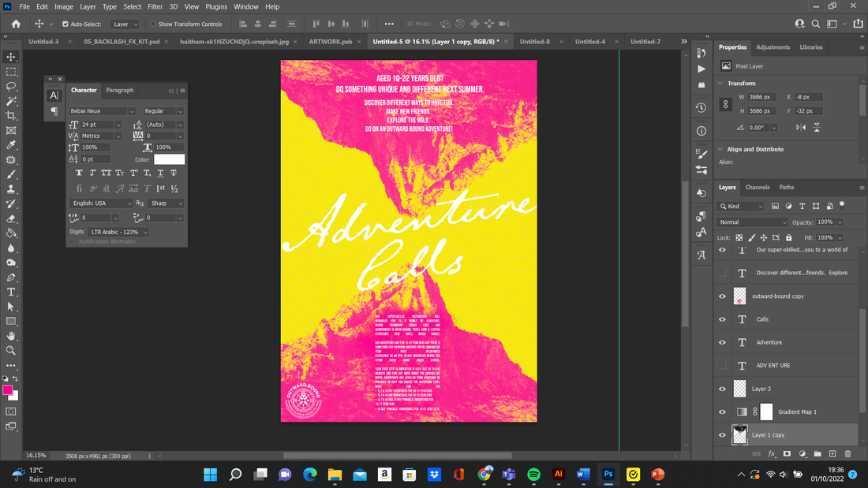This screenshot has height=488, width=868.
Task: Hide the Adventure text layer
Action: [x=722, y=342]
